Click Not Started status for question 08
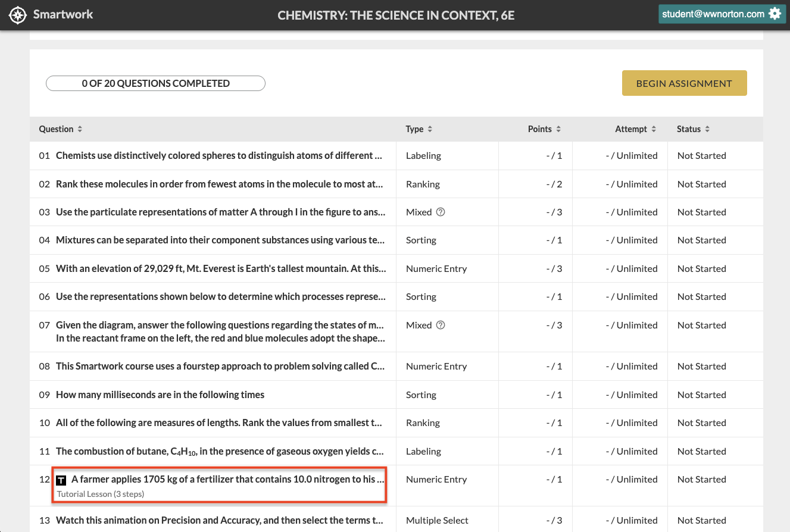Image resolution: width=790 pixels, height=532 pixels. [702, 367]
